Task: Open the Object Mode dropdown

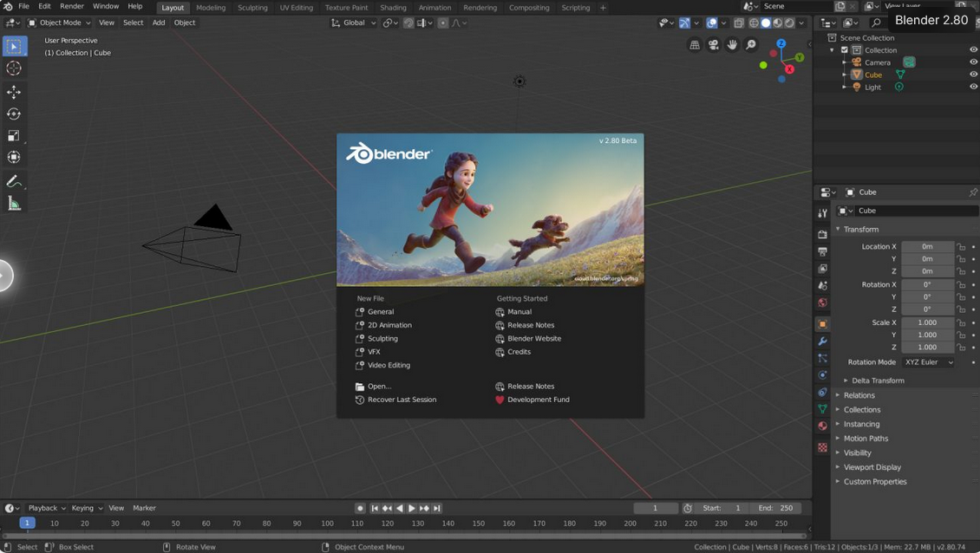Action: click(x=59, y=23)
